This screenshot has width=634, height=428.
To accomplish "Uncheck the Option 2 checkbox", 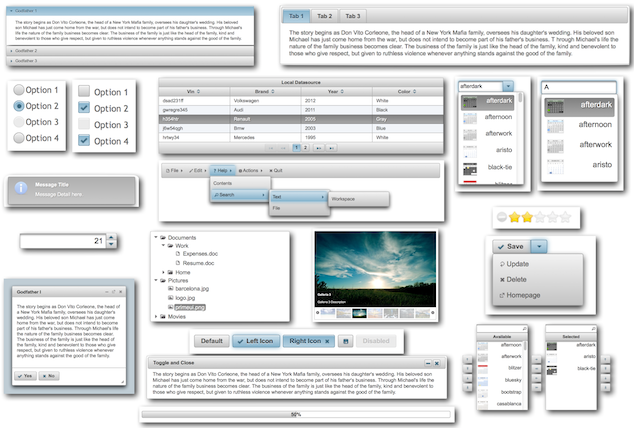I will click(x=84, y=108).
